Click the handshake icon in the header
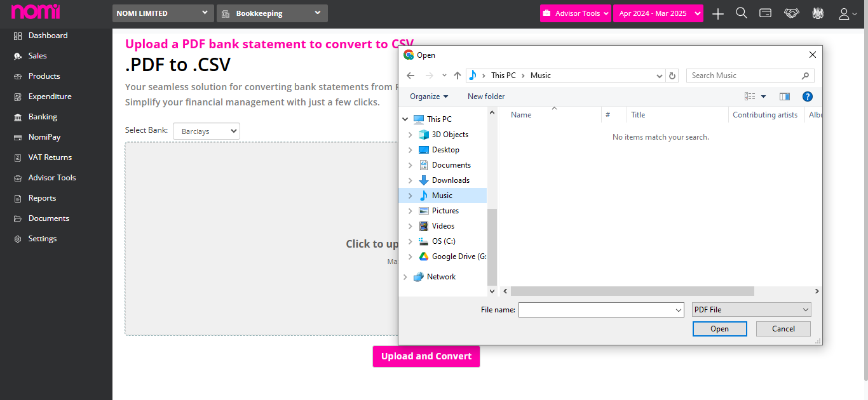Viewport: 868px width, 400px height. [x=791, y=13]
